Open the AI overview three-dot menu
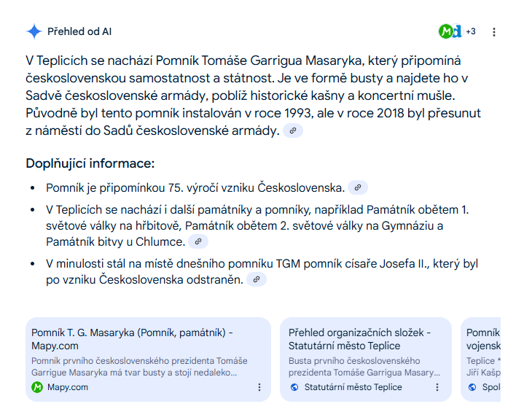The width and height of the screenshot is (524, 420). [494, 32]
